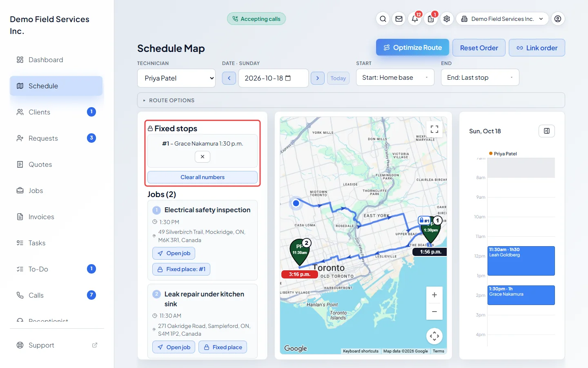Screen dimensions: 588x368
Task: Open job for Electrical safety inspection
Action: tap(174, 253)
